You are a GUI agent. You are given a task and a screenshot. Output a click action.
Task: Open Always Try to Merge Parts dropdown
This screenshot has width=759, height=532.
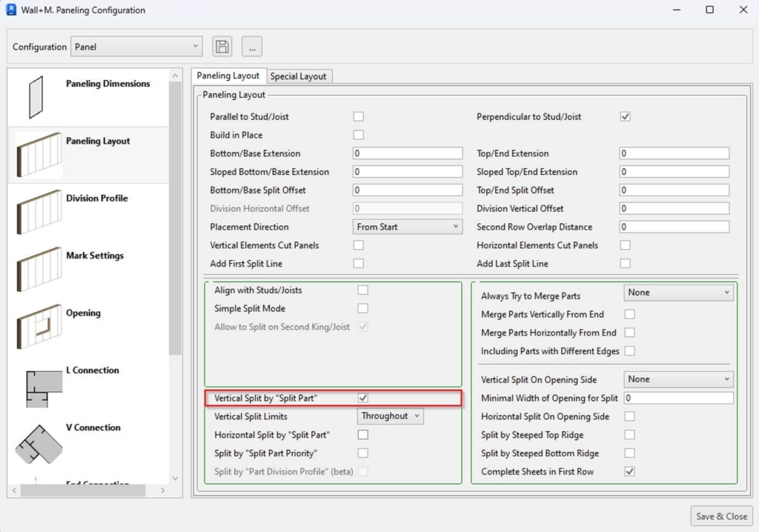(x=679, y=293)
